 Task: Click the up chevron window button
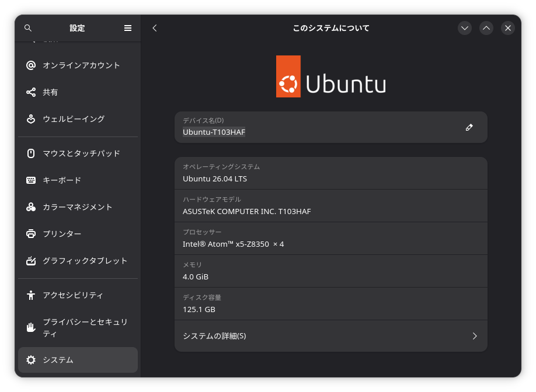[x=486, y=28]
